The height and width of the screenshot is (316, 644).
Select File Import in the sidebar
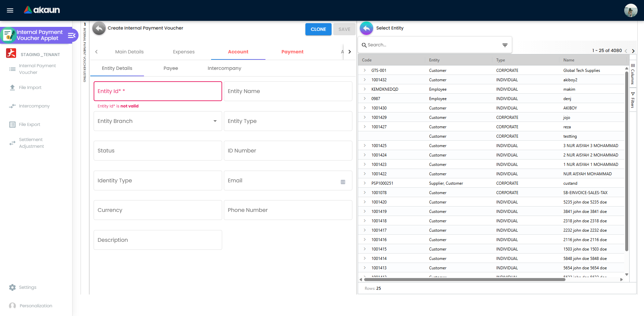pyautogui.click(x=30, y=87)
